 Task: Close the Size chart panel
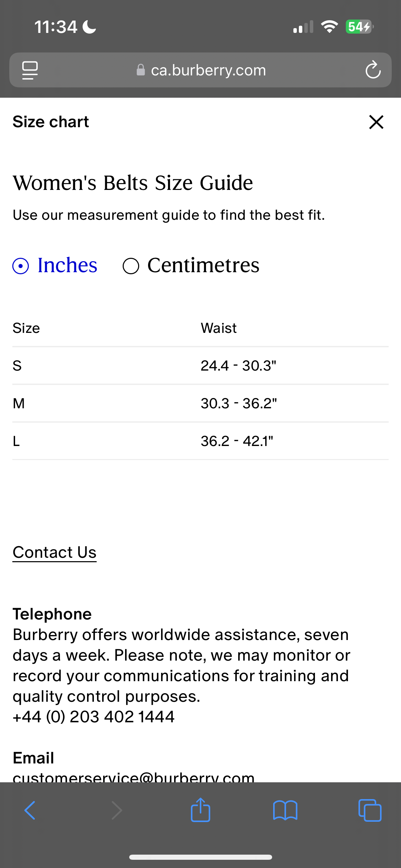(376, 122)
